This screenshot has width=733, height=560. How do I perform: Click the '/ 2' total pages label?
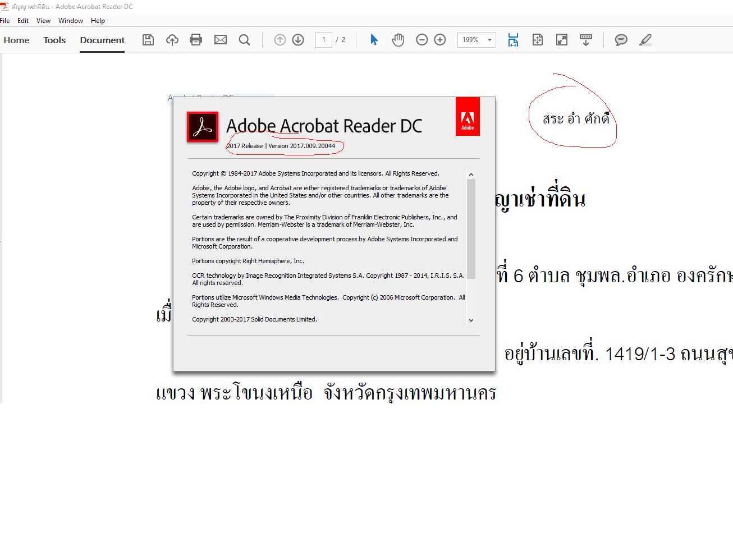[x=341, y=40]
